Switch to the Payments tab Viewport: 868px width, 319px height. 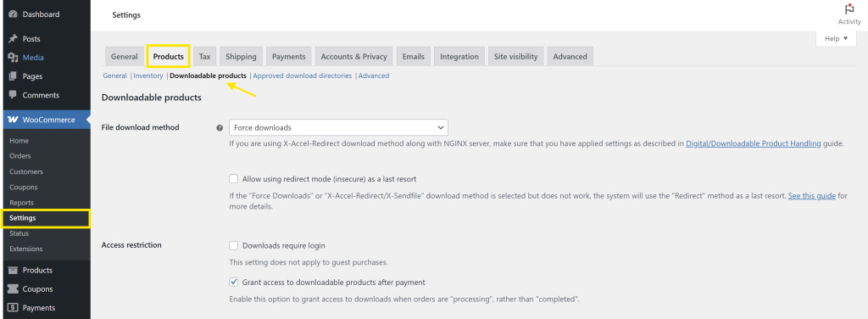click(289, 57)
